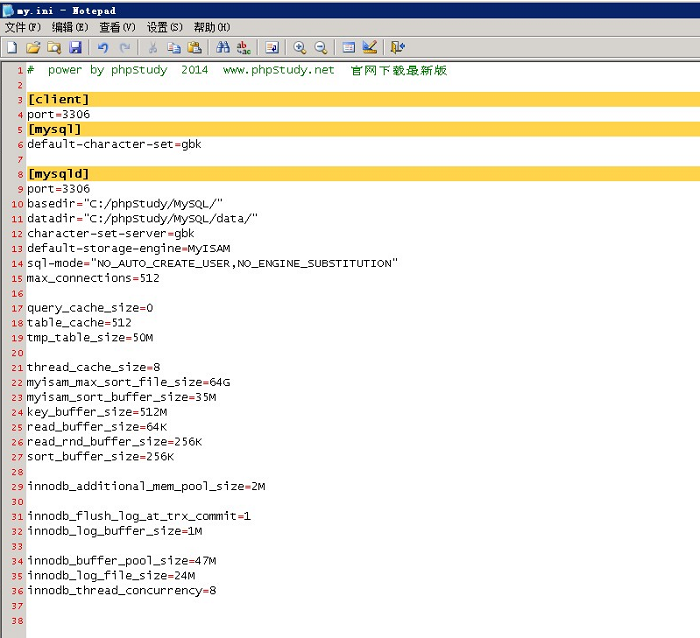Open a file using the folder icon
The height and width of the screenshot is (638, 700).
pyautogui.click(x=33, y=47)
